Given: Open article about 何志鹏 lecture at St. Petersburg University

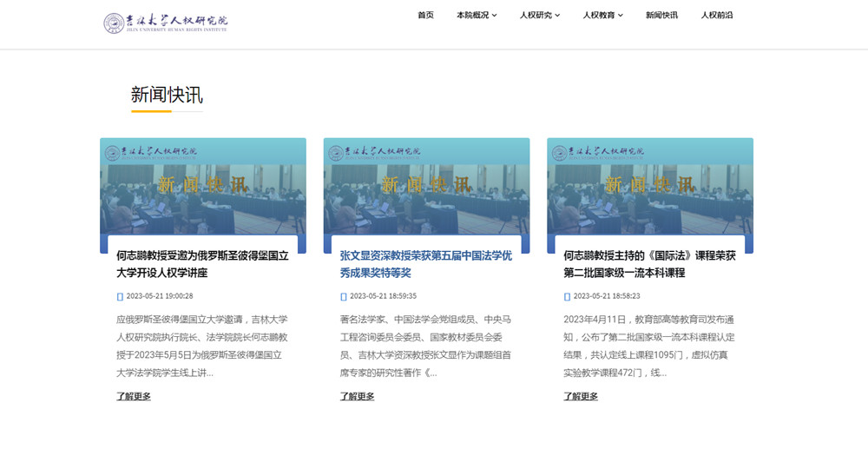Looking at the screenshot, I should [x=202, y=264].
